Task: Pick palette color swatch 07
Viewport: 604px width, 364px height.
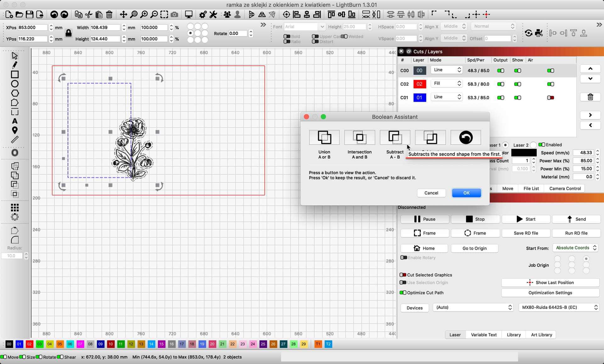Action: click(80, 344)
